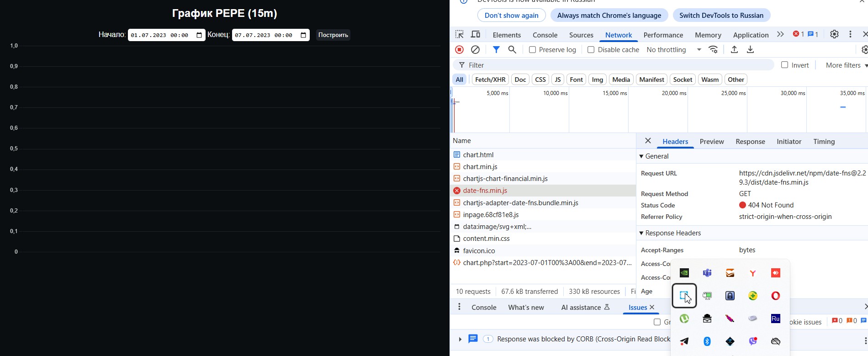Open the Initiator tab of request
The image size is (868, 356).
tap(789, 141)
